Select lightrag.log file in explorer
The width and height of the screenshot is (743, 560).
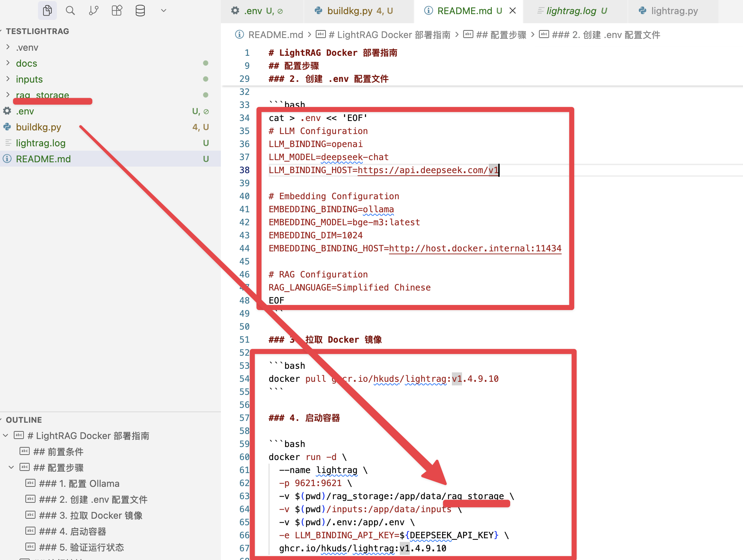41,143
